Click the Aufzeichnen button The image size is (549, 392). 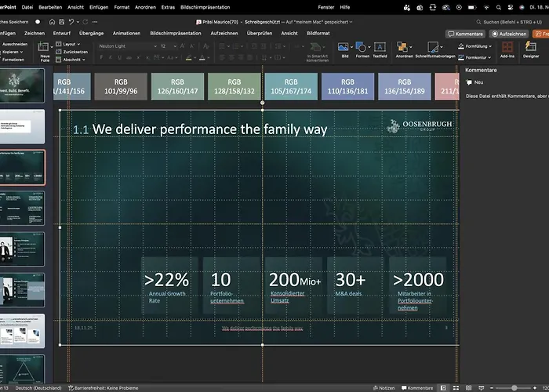point(508,34)
